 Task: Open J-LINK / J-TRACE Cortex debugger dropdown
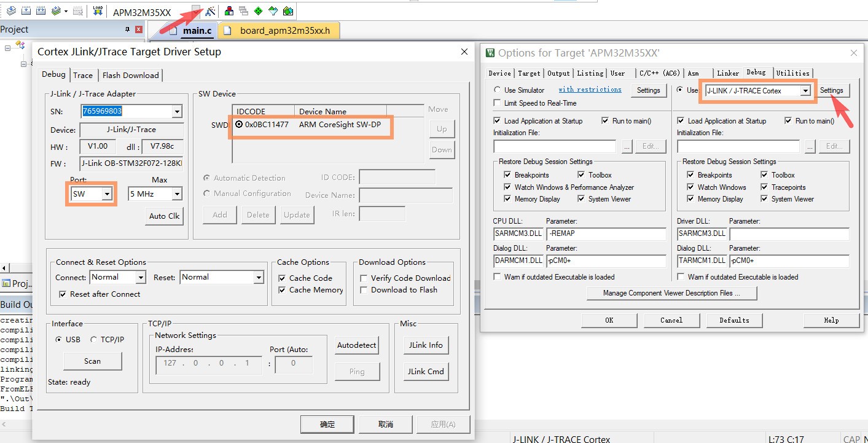(805, 91)
